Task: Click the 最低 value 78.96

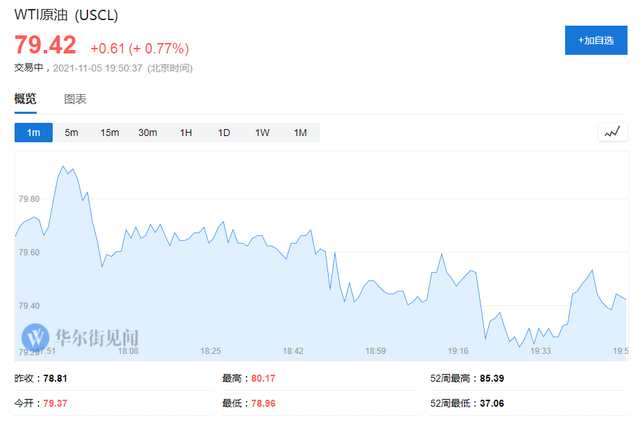Action: pos(263,403)
